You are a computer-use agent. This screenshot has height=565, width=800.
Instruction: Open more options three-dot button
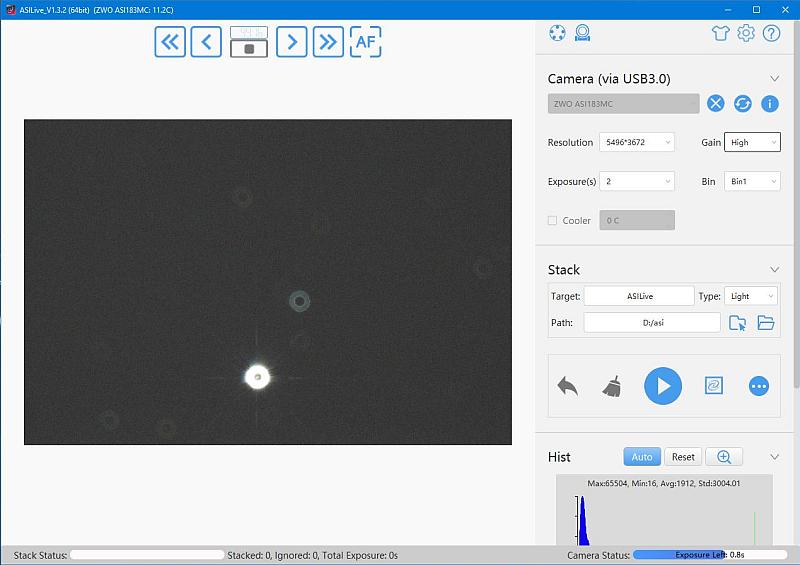[759, 386]
